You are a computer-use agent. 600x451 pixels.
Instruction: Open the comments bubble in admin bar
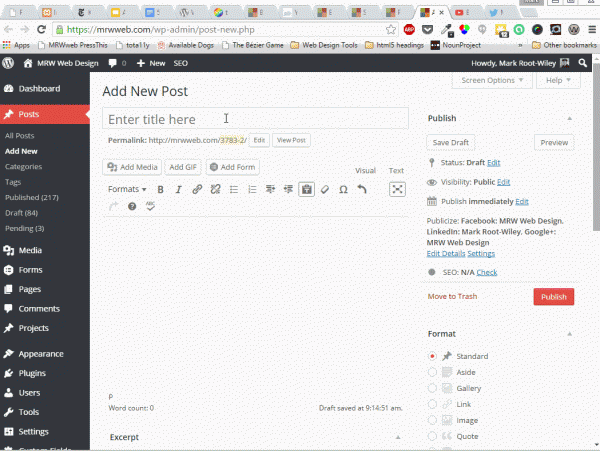point(112,63)
